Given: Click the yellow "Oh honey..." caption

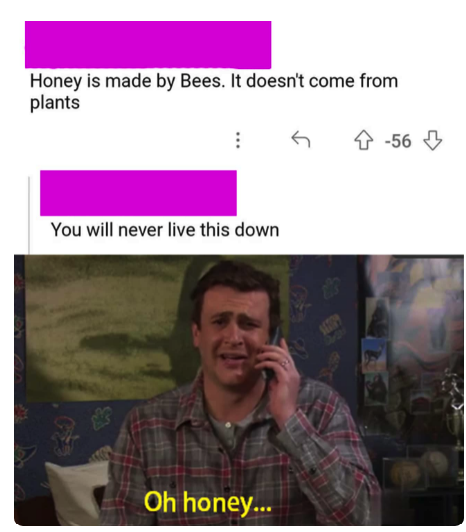Looking at the screenshot, I should [x=207, y=502].
